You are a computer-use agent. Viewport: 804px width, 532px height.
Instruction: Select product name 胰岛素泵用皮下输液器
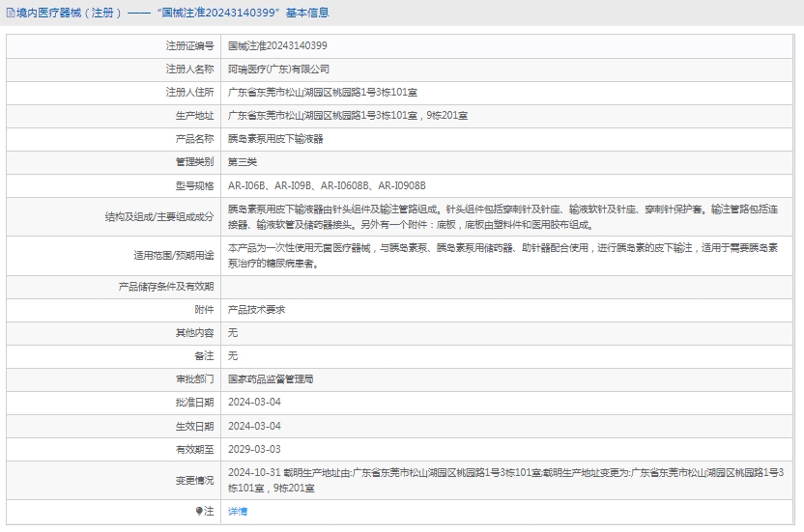(275, 139)
